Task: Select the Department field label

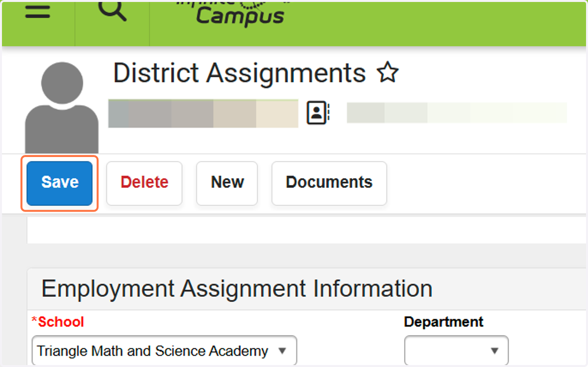Action: coord(443,322)
